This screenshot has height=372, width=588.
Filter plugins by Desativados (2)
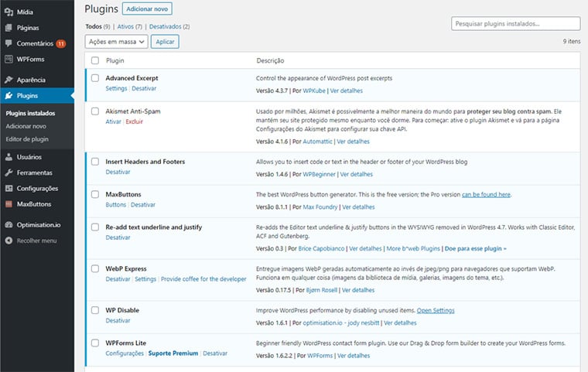[x=169, y=26]
